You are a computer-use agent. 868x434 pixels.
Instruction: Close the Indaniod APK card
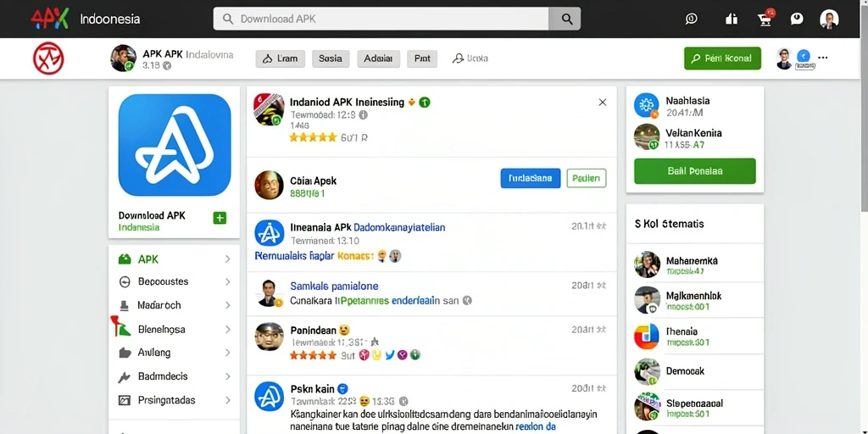coord(603,103)
